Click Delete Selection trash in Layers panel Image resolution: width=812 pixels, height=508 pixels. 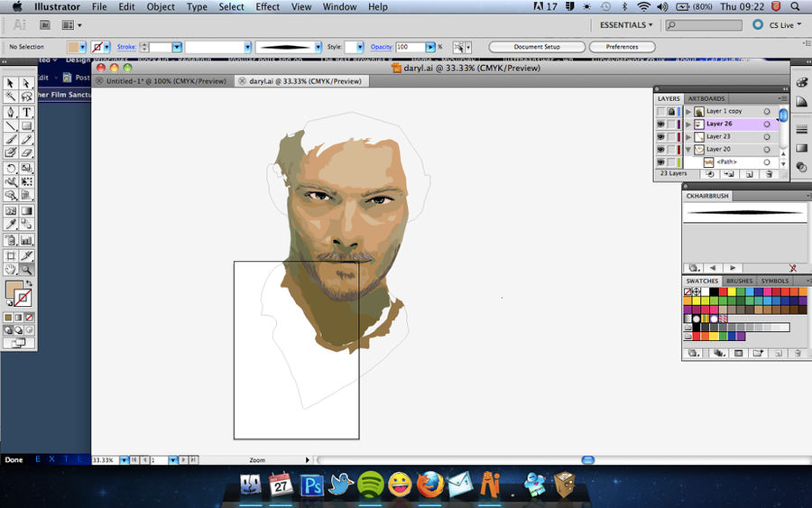click(x=769, y=174)
